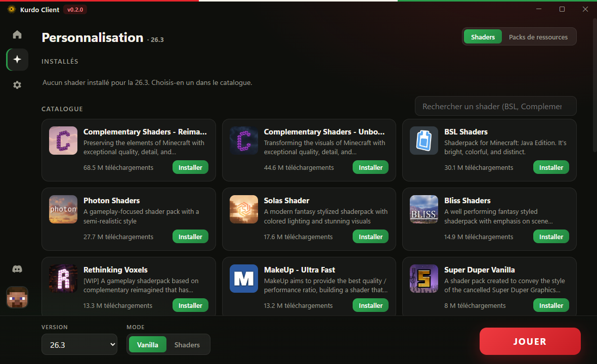Click the Super Duper Vanilla icon
Screen dimensions: 597x364
coord(424,279)
